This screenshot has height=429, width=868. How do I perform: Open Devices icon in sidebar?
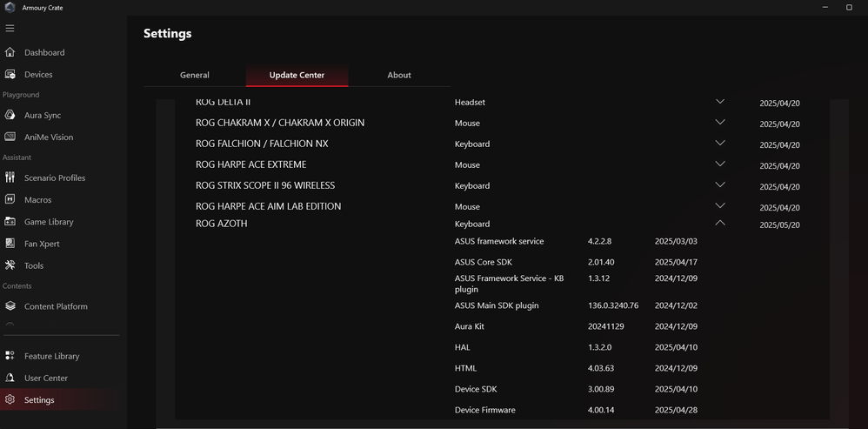(x=10, y=74)
